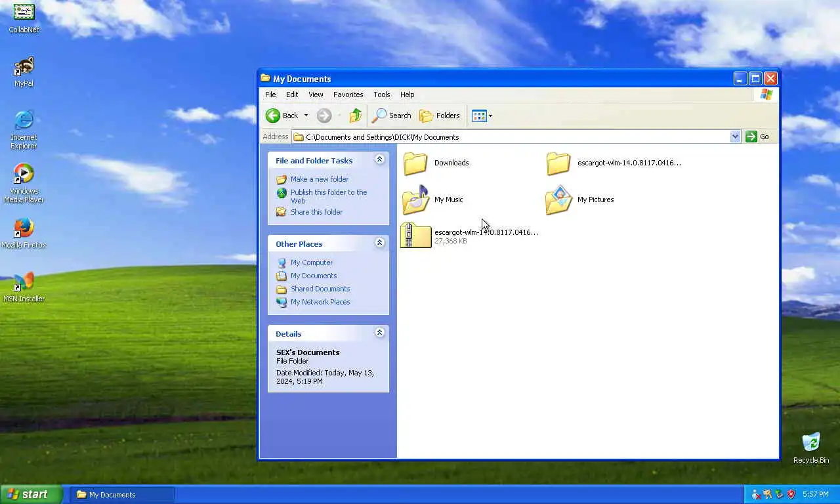Click the Go button beside address bar
This screenshot has width=840, height=504.
[758, 136]
